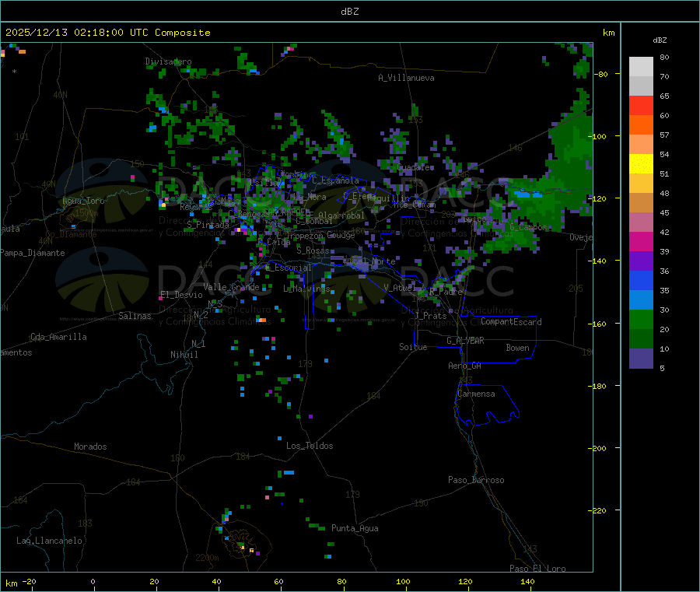Click the Algarrobal label
Image resolution: width=700 pixels, height=592 pixels.
point(341,215)
